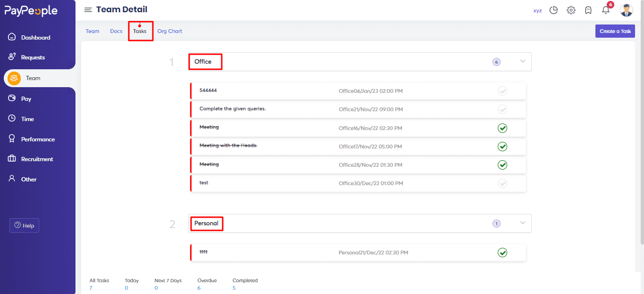Viewport: 644px width, 294px height.
Task: Click the Office group count badge 6
Action: pos(496,62)
